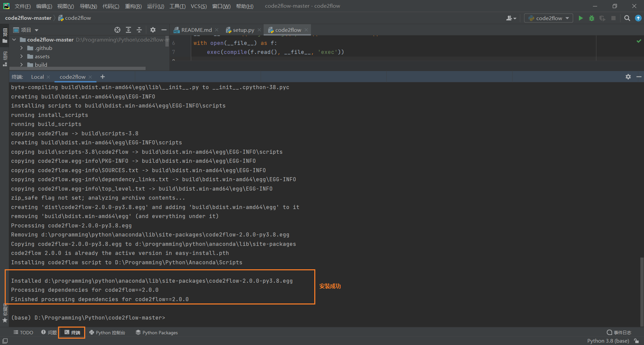This screenshot has height=345, width=644.
Task: Open Python Packages tool window
Action: tap(157, 332)
